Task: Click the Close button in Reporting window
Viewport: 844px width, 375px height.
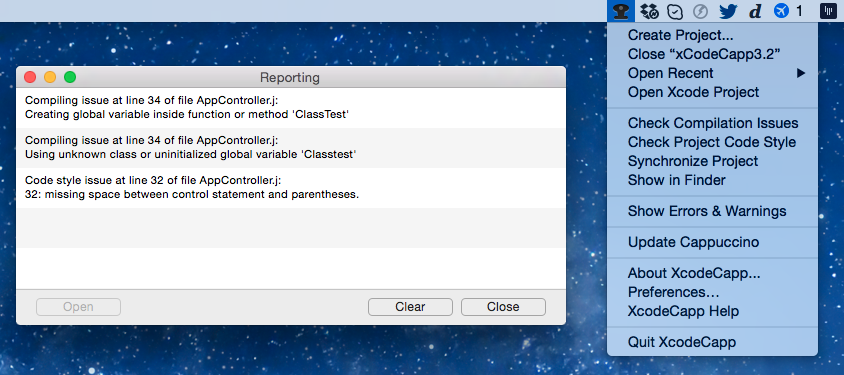Action: click(x=503, y=307)
